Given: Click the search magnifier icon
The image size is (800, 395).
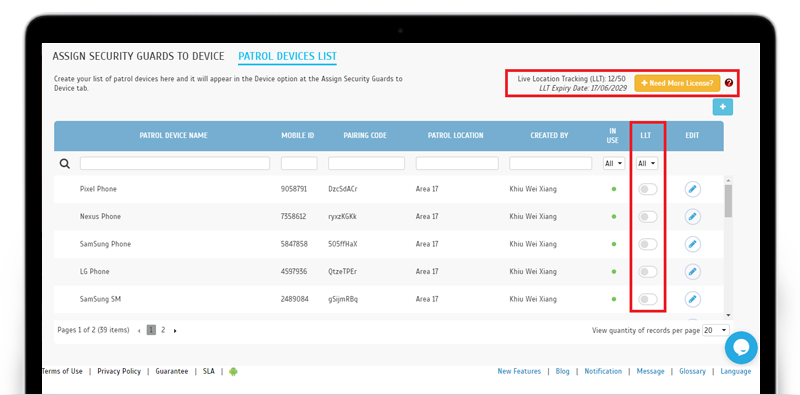Looking at the screenshot, I should click(65, 164).
